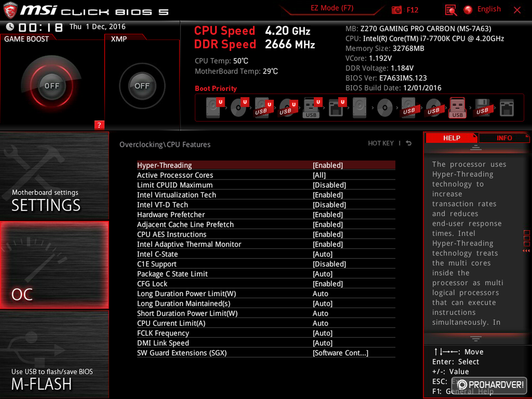Open the SETTINGS motherboard menu

click(x=54, y=176)
